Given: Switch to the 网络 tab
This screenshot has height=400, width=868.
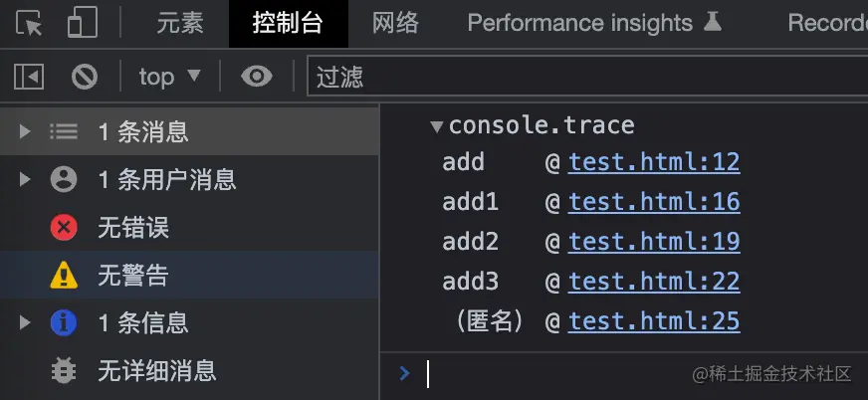Looking at the screenshot, I should [x=395, y=23].
